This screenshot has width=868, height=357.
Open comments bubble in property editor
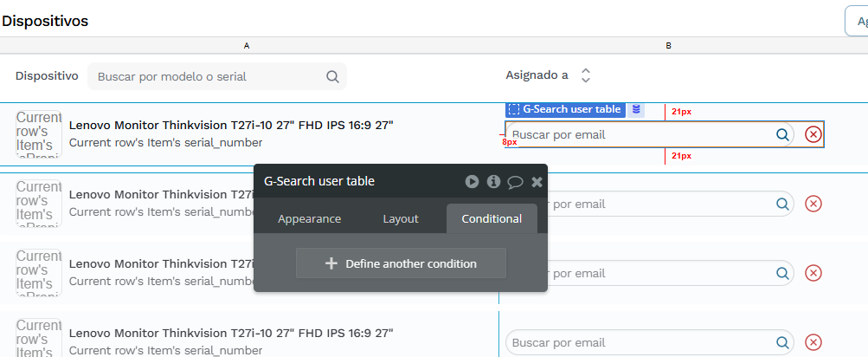point(516,182)
